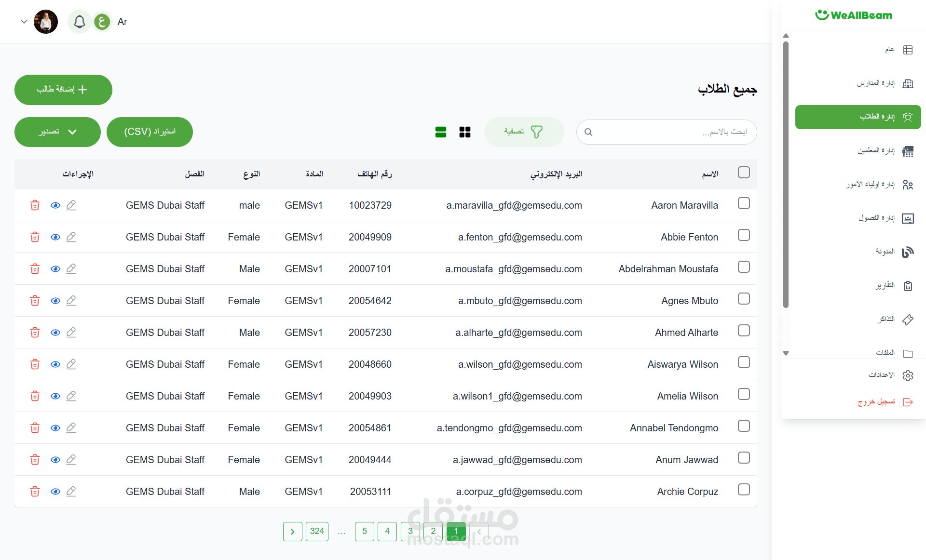Image resolution: width=926 pixels, height=560 pixels.
Task: Open إدارة المعلمين in the sidebar
Action: click(875, 151)
